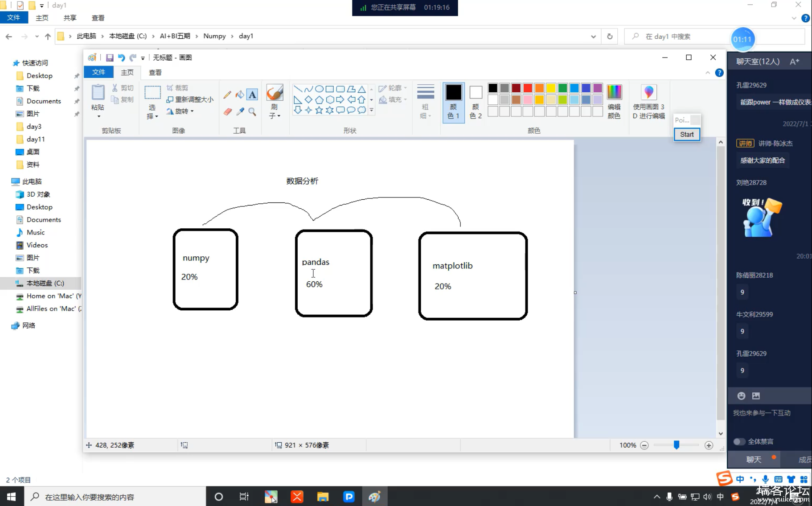
Task: Switch to Paint 主页 ribbon tab
Action: coord(127,72)
